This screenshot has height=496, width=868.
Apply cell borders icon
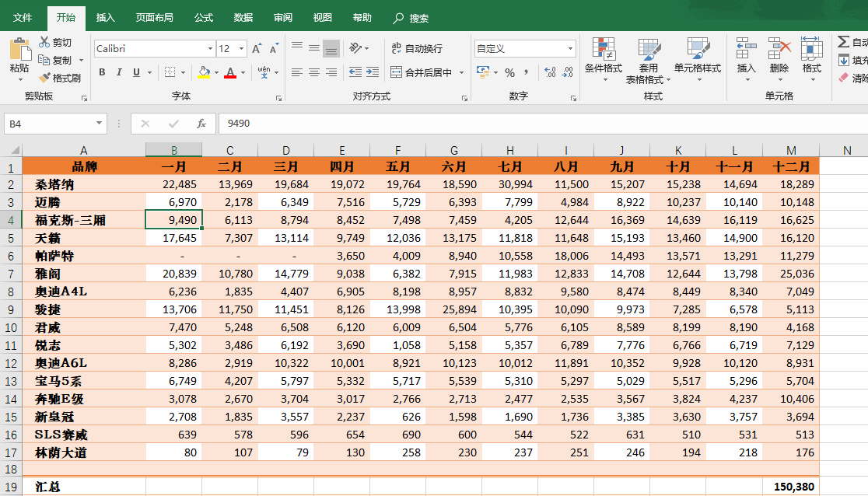coord(170,72)
